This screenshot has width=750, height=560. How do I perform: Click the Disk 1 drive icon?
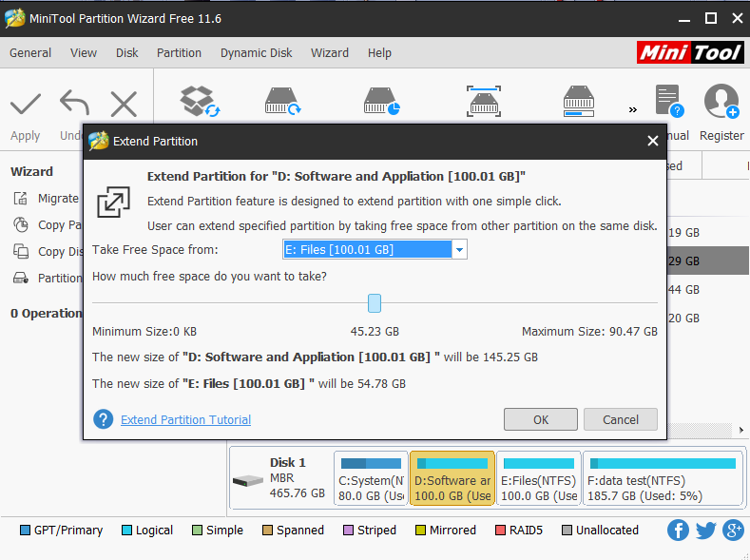pos(248,479)
